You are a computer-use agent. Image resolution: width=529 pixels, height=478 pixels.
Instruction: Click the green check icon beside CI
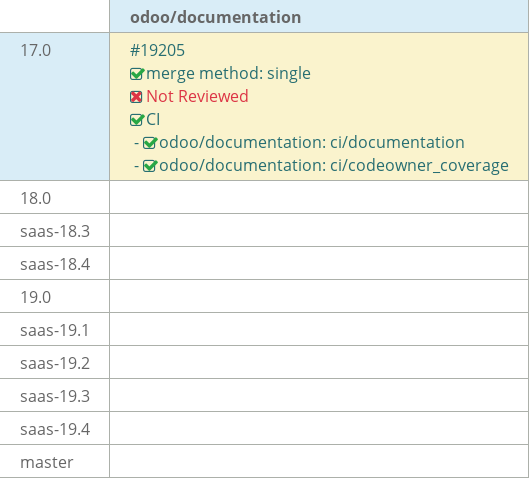[137, 119]
